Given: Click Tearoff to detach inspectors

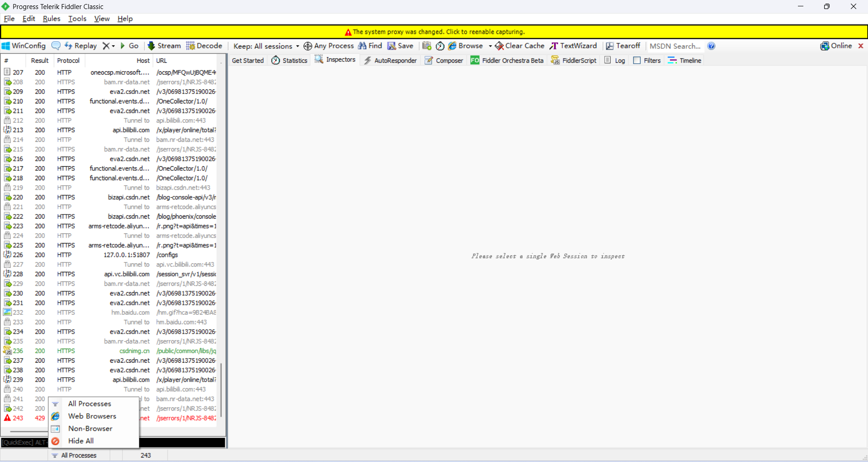Looking at the screenshot, I should [623, 46].
